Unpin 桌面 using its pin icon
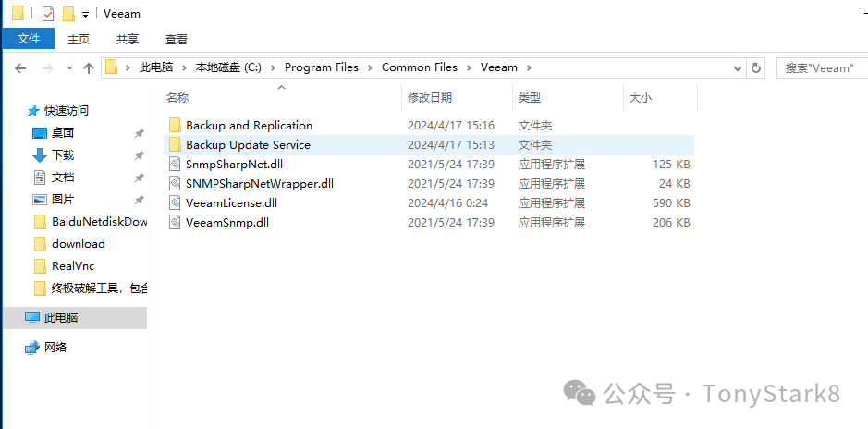The width and height of the screenshot is (868, 429). pyautogui.click(x=139, y=133)
